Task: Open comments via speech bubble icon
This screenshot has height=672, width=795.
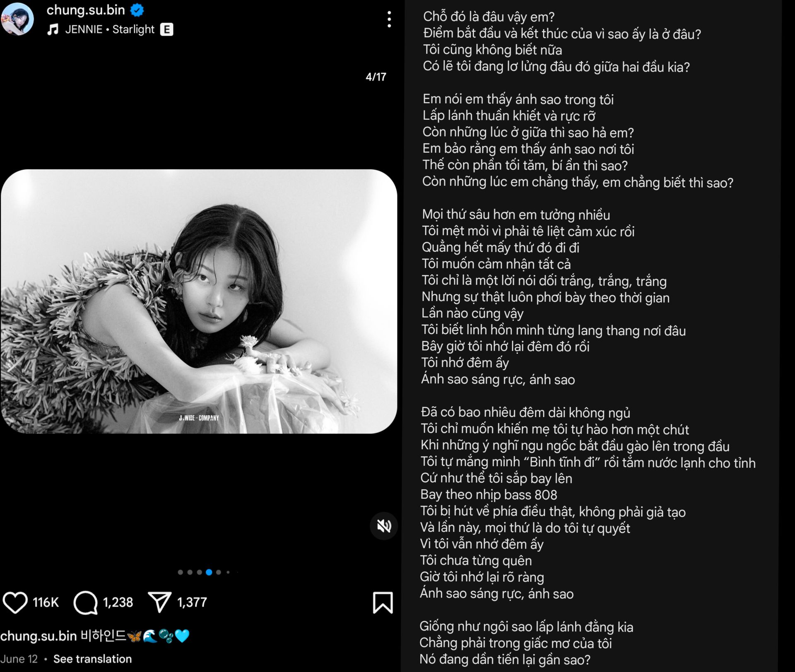Action: pyautogui.click(x=86, y=602)
